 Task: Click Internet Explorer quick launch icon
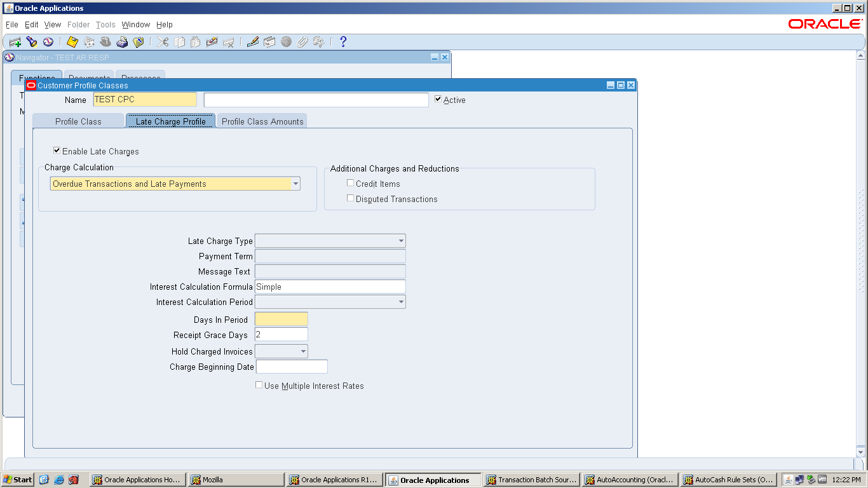pyautogui.click(x=59, y=480)
